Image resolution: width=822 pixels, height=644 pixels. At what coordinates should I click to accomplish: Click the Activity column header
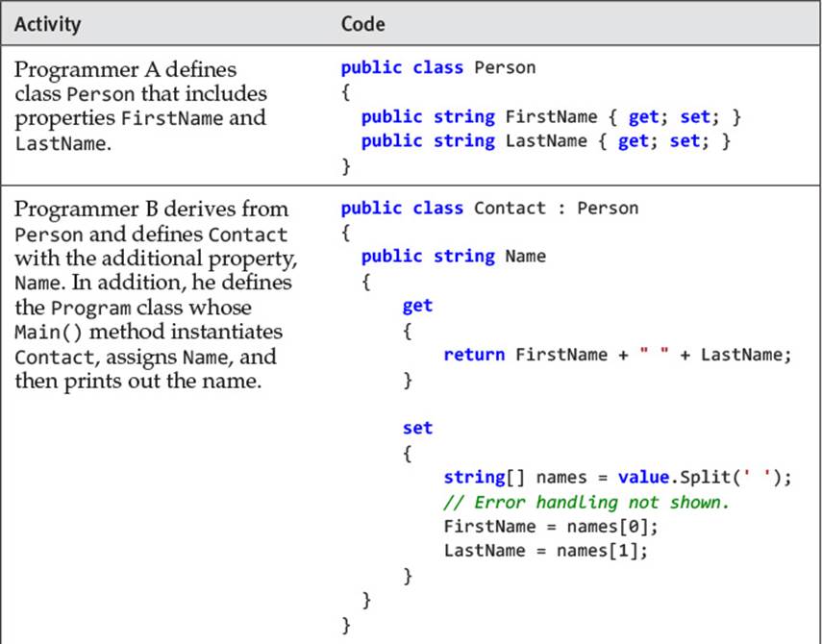pyautogui.click(x=48, y=24)
